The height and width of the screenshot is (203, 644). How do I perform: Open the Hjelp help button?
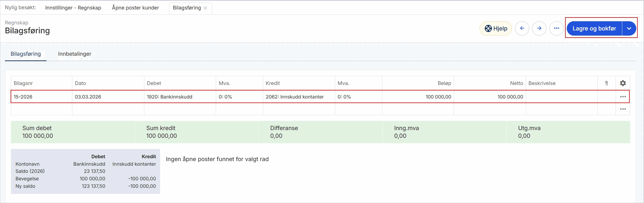tap(496, 28)
